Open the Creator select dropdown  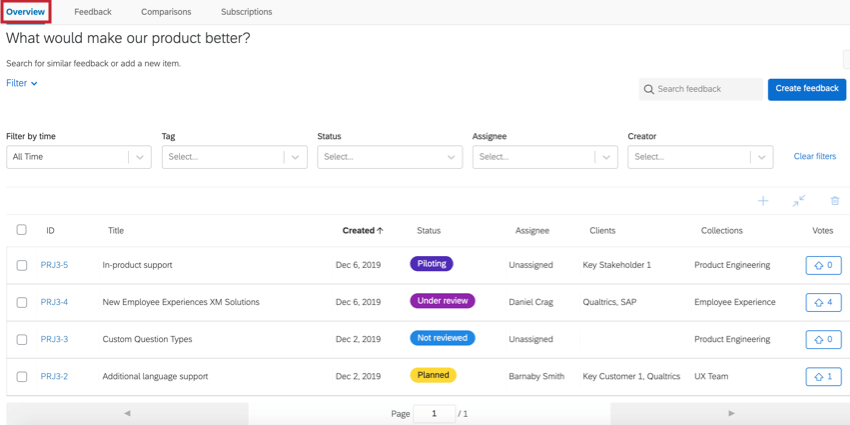[700, 157]
